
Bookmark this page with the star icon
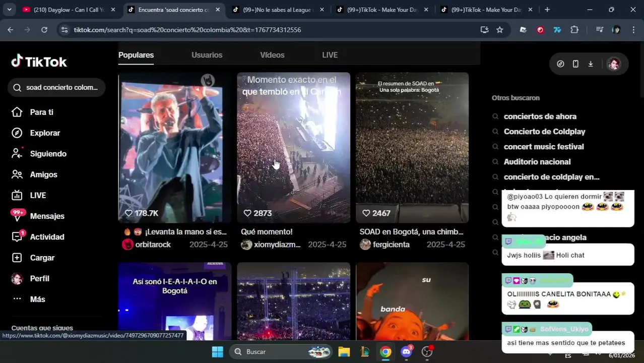(x=499, y=30)
